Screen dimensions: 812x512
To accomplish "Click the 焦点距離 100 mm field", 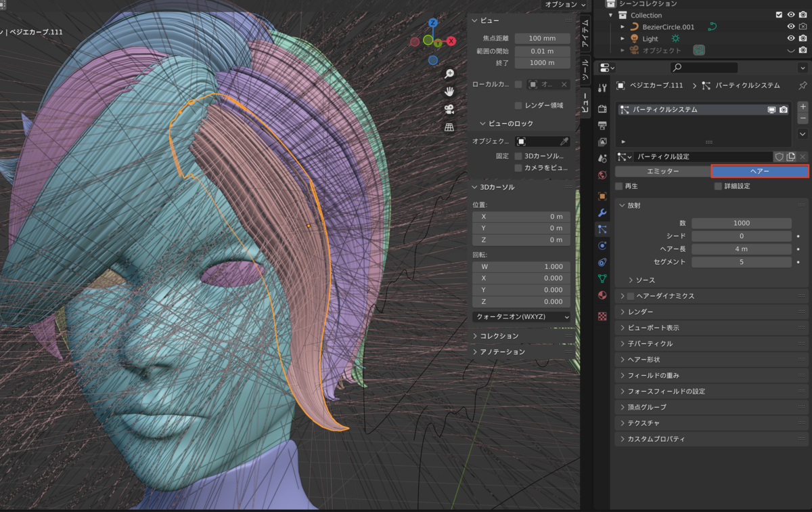I will pyautogui.click(x=542, y=39).
